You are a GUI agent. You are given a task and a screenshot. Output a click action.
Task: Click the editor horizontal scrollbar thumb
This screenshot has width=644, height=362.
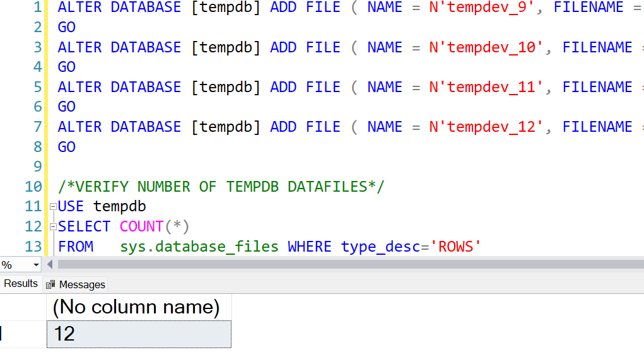click(351, 264)
